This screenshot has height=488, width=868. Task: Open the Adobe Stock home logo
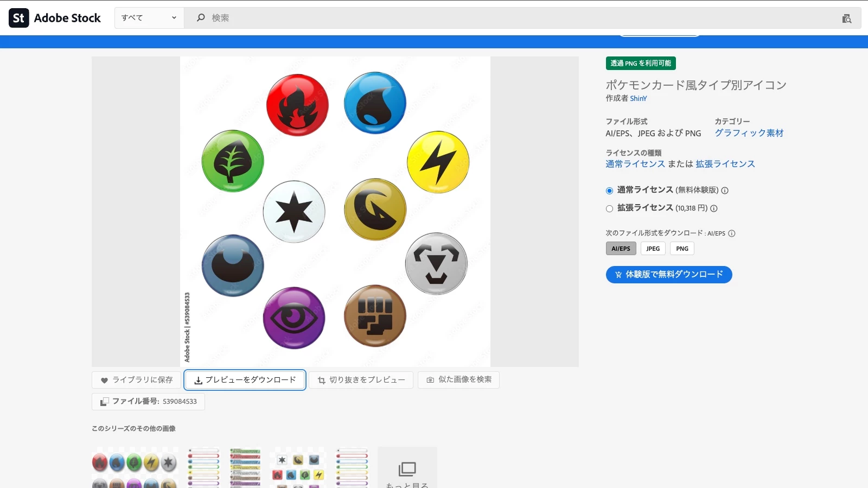pyautogui.click(x=55, y=18)
